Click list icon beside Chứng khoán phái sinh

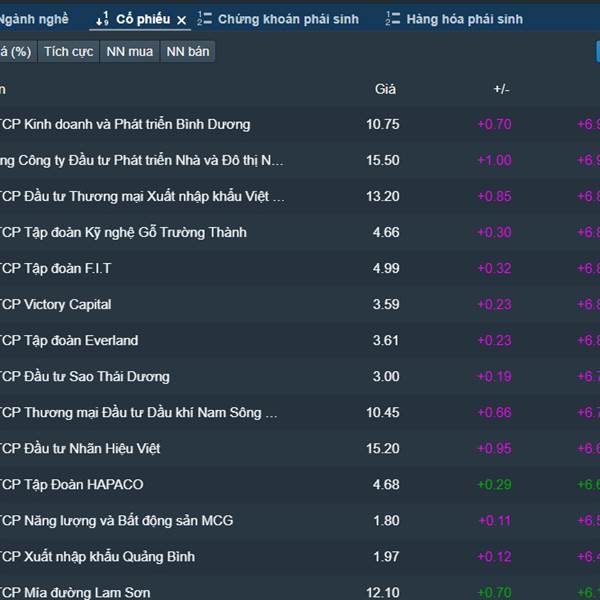click(204, 18)
